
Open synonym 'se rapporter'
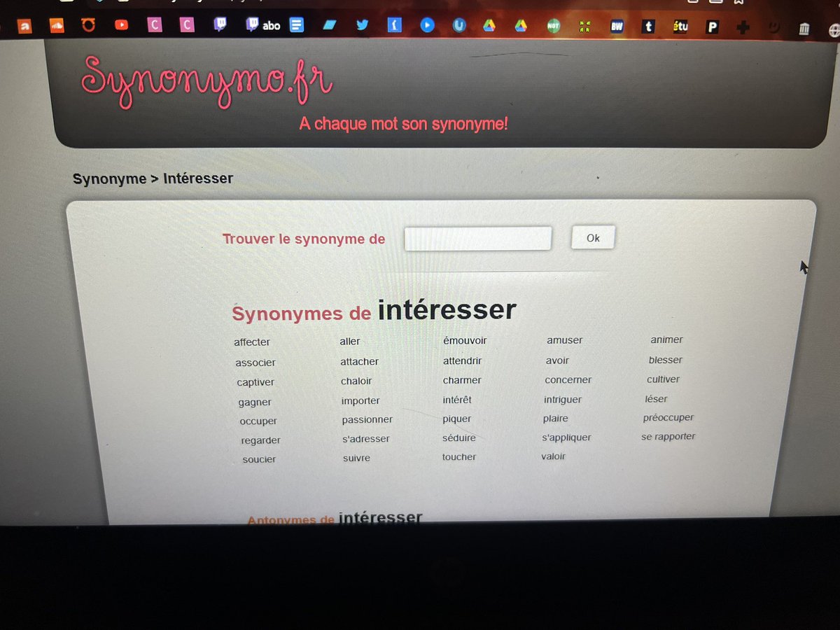pyautogui.click(x=668, y=437)
